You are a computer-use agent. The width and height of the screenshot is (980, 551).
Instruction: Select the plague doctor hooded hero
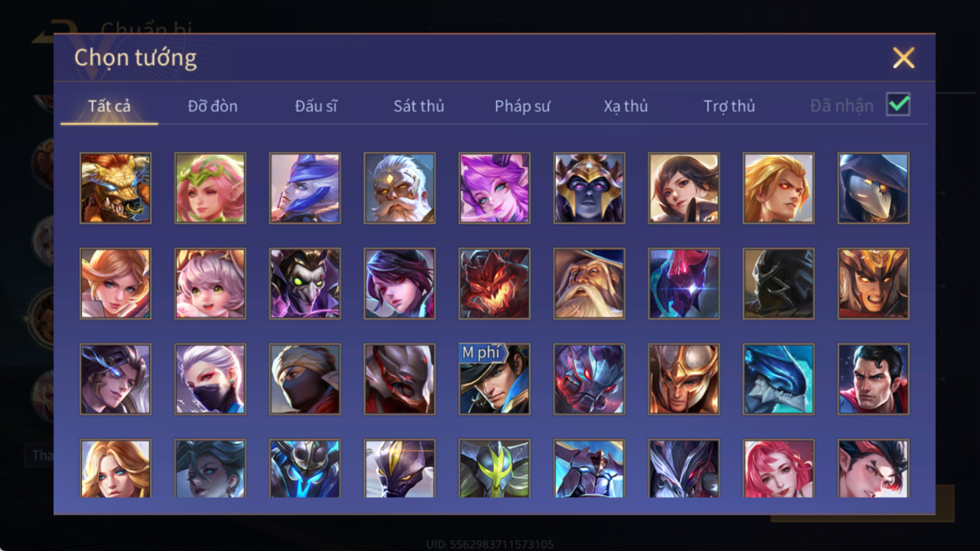[x=873, y=188]
